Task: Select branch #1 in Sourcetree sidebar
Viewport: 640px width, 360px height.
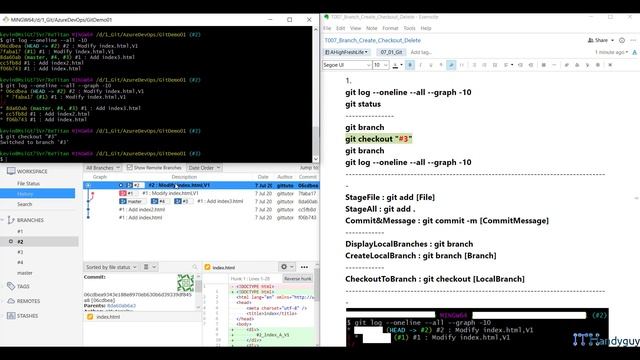Action: point(20,231)
